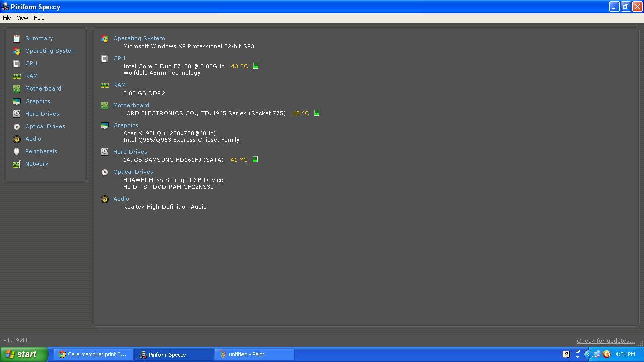Open the Summary section in the sidebar
Viewport: 644px width, 362px height.
pyautogui.click(x=39, y=38)
